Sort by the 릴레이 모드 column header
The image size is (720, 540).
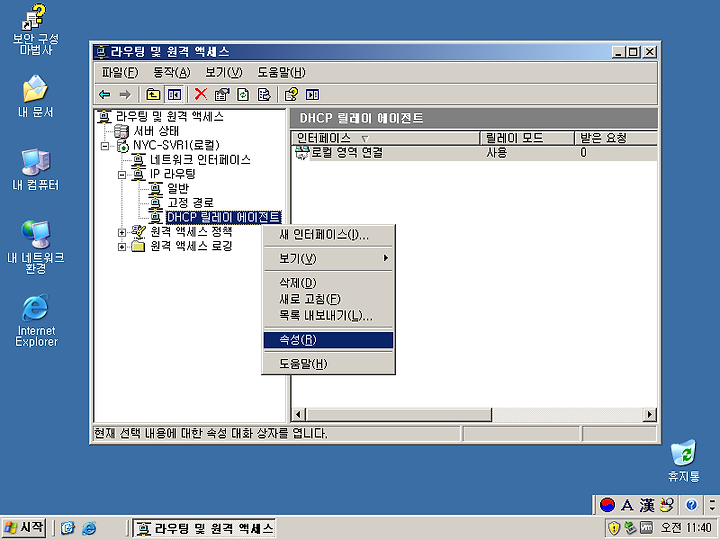click(x=527, y=138)
